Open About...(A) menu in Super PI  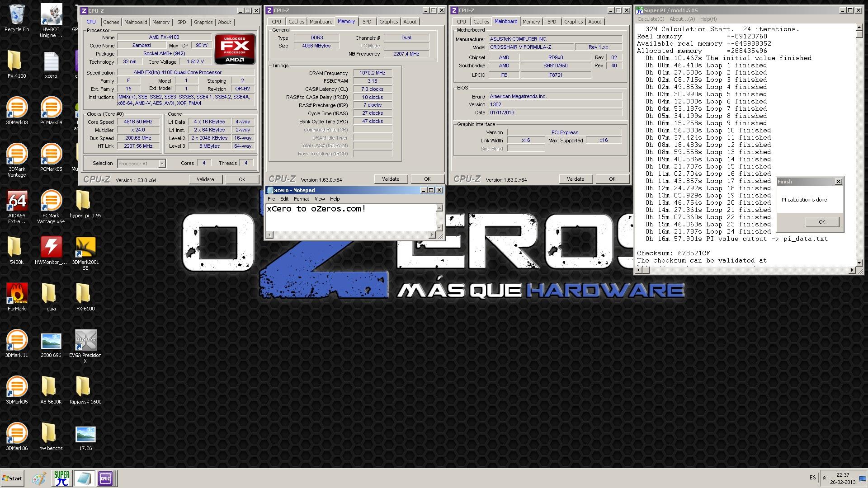(x=682, y=19)
